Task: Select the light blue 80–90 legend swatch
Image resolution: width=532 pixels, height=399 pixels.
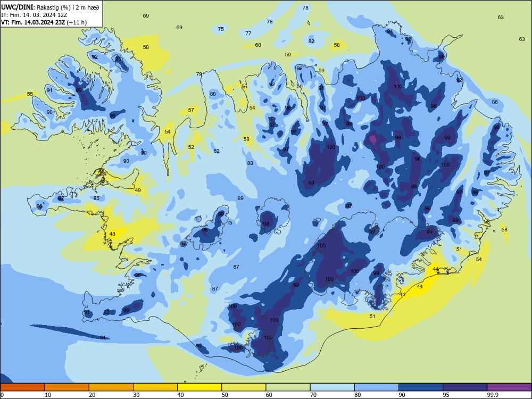Action: coord(377,387)
